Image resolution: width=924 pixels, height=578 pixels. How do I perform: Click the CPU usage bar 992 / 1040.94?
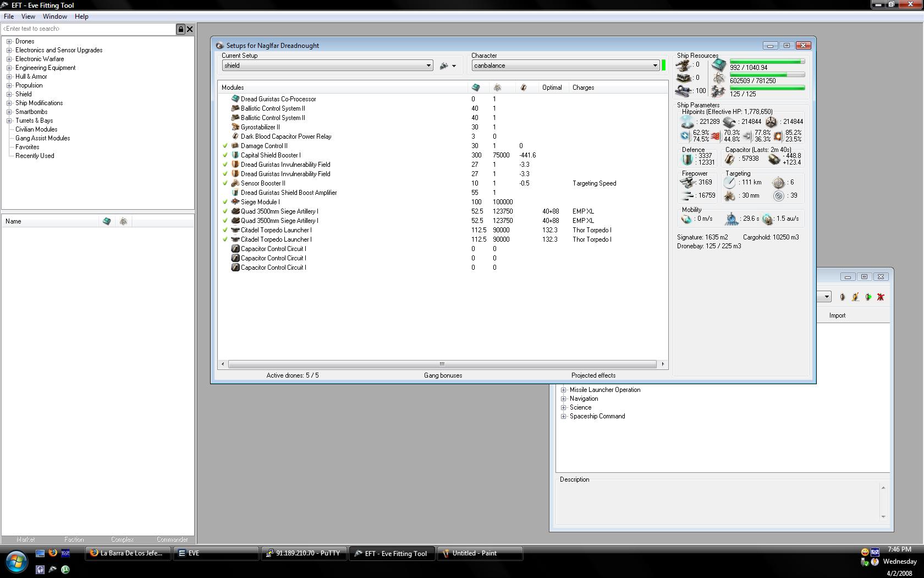pos(767,62)
